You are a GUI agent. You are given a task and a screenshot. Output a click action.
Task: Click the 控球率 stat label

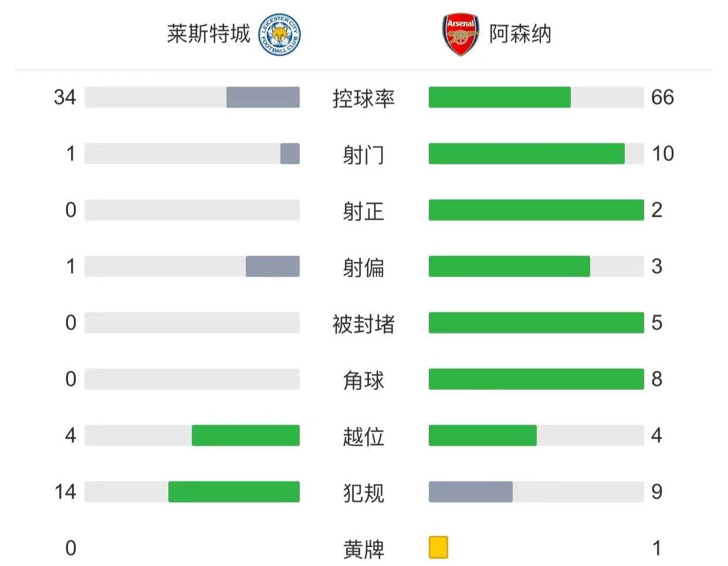(364, 98)
